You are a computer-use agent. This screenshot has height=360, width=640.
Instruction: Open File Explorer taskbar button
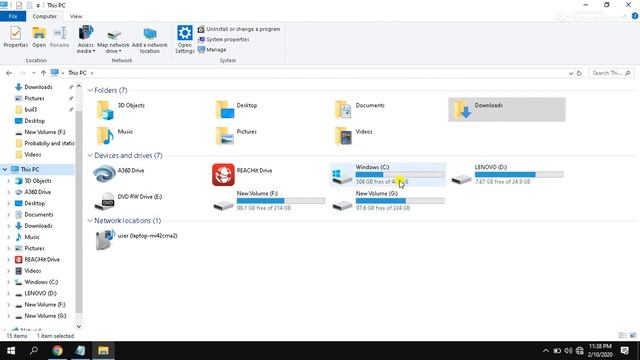pos(103,351)
